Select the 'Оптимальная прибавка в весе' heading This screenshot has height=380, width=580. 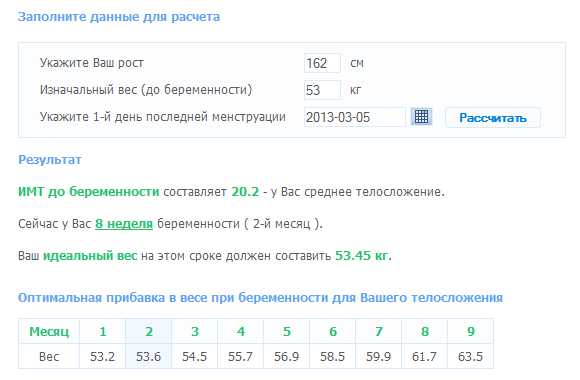tap(260, 298)
